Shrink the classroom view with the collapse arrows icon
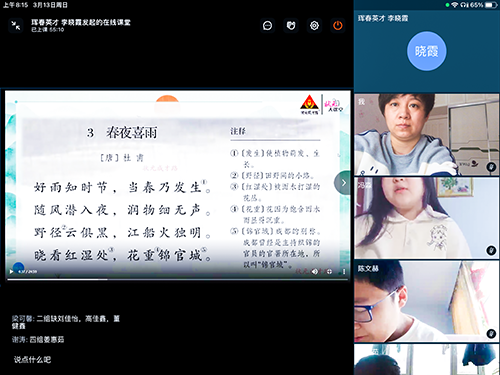Image resolution: width=500 pixels, height=375 pixels. pyautogui.click(x=15, y=25)
